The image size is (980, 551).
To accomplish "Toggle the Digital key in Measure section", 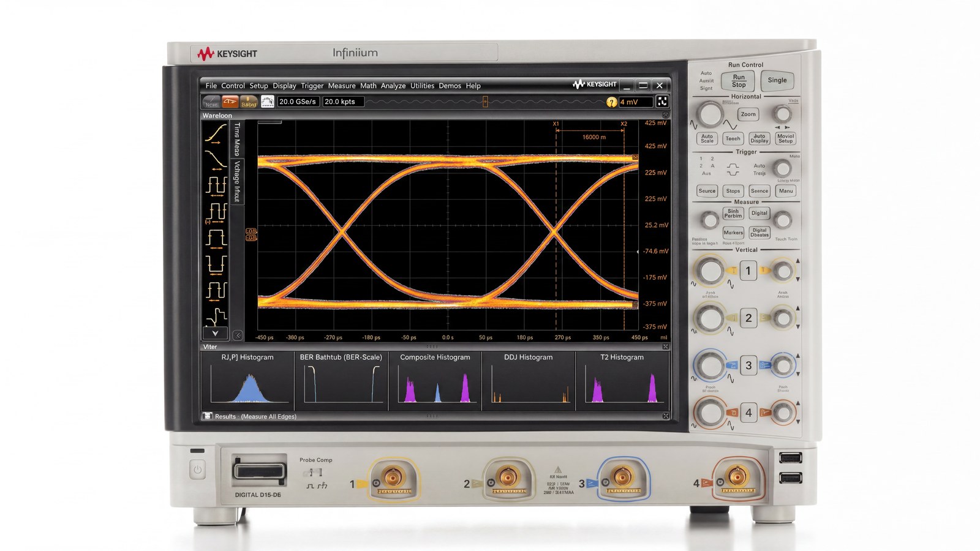I will point(759,213).
